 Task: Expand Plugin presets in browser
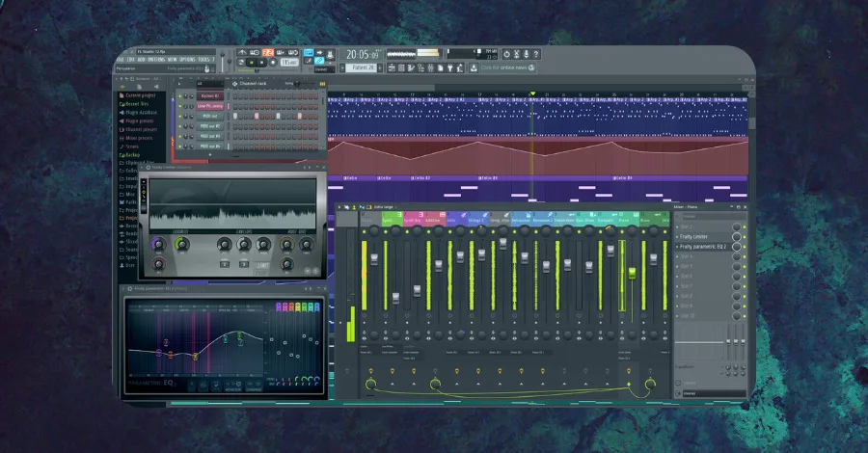(137, 121)
